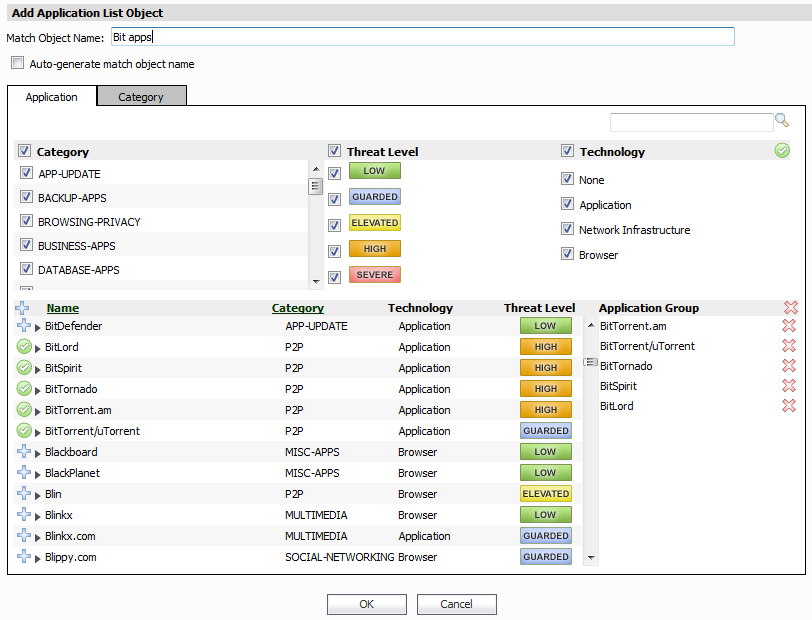Click the HIGH threat level badge filter
Viewport: 812px width, 620px height.
[x=375, y=249]
